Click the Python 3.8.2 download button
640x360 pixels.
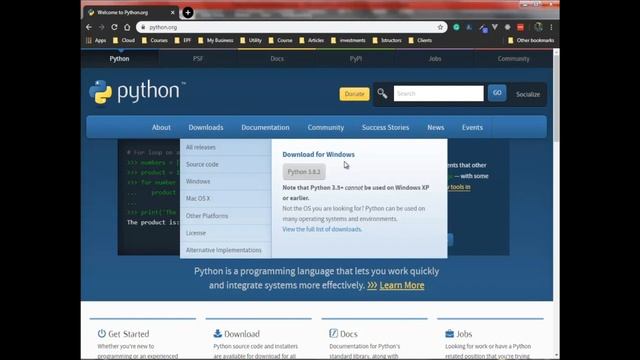[304, 172]
